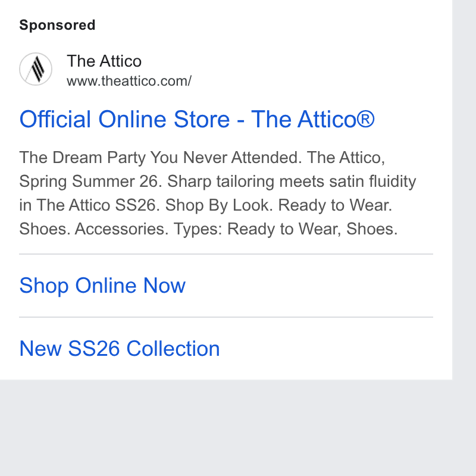Click the gray margin strip right of ad

click(464, 190)
